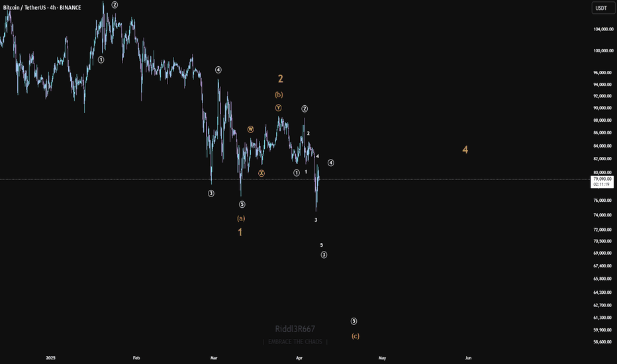Click the Bitcoin / TetherUS chart title
This screenshot has height=364, width=617.
pyautogui.click(x=42, y=7)
